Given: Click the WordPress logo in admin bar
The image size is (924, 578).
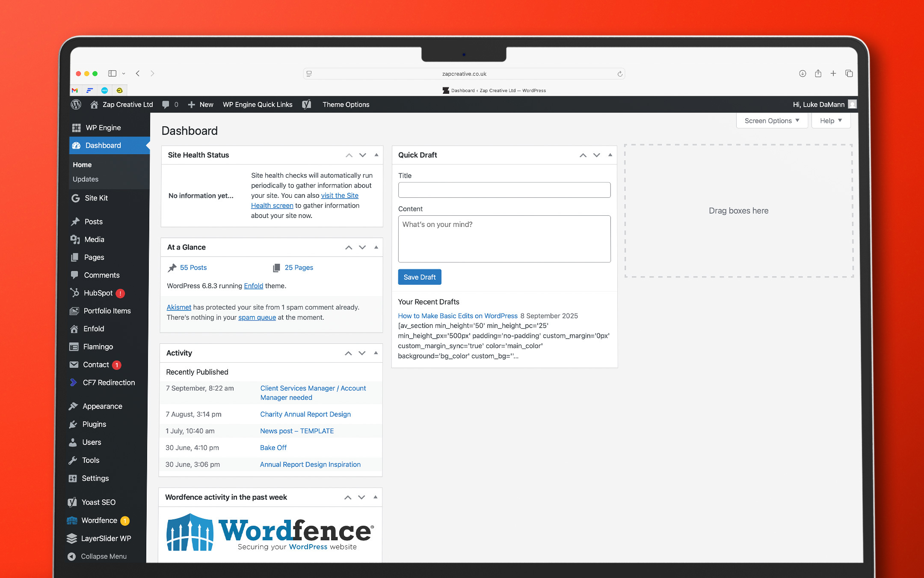Looking at the screenshot, I should pyautogui.click(x=76, y=104).
